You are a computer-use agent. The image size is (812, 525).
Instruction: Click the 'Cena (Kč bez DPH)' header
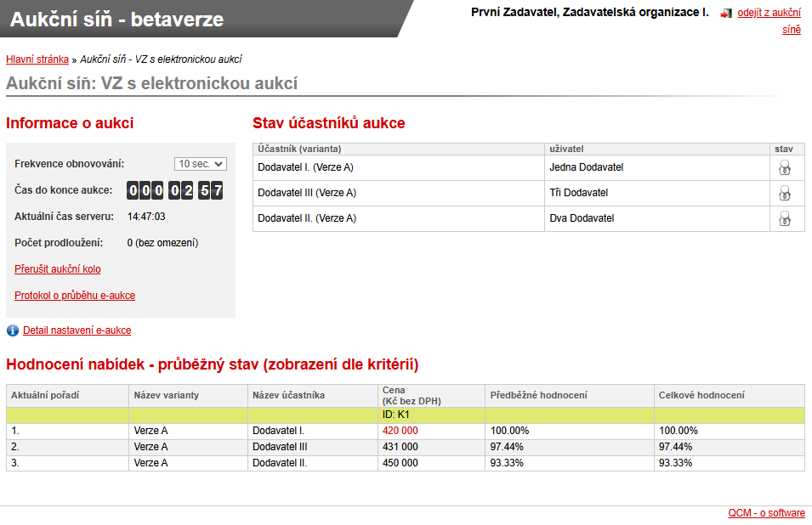(412, 395)
